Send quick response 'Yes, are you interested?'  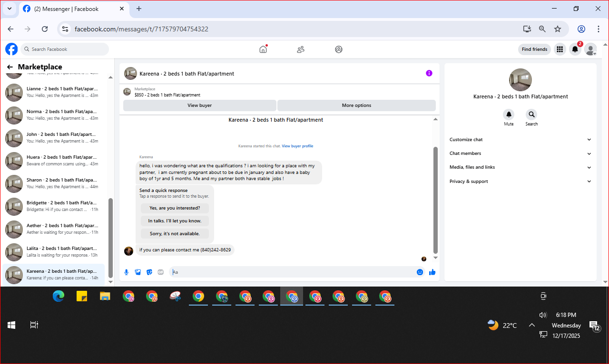175,208
